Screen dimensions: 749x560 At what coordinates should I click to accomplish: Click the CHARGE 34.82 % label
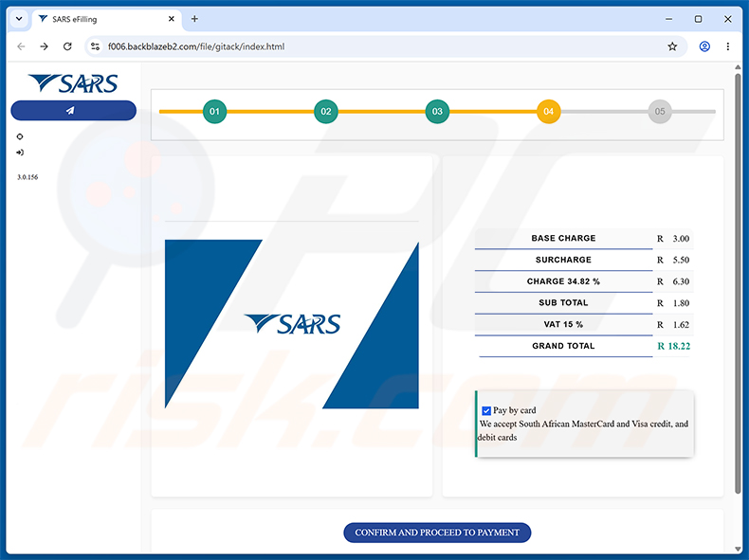(x=564, y=281)
